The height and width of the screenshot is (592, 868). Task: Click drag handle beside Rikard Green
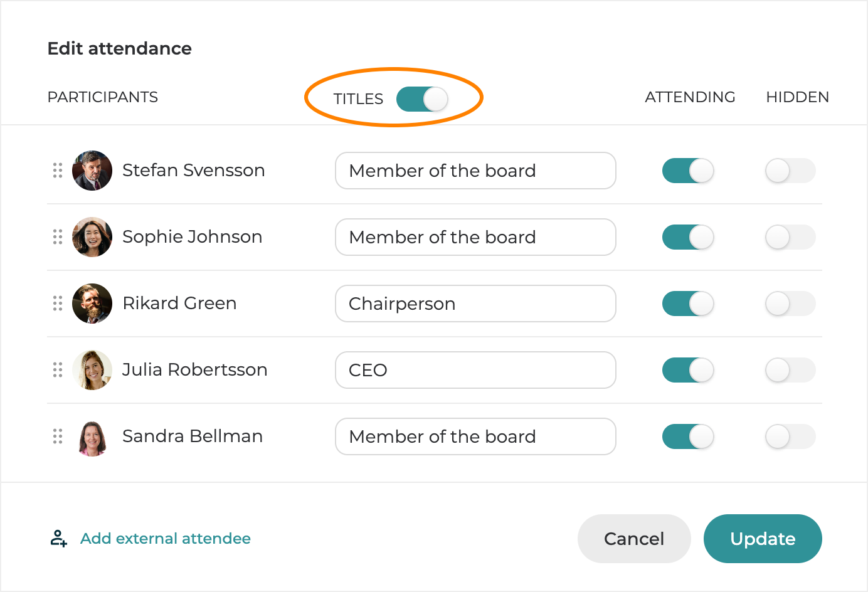pyautogui.click(x=58, y=304)
